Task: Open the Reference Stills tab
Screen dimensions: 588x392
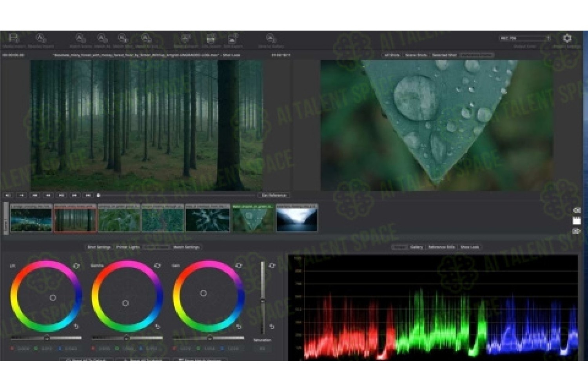Action: tap(441, 247)
